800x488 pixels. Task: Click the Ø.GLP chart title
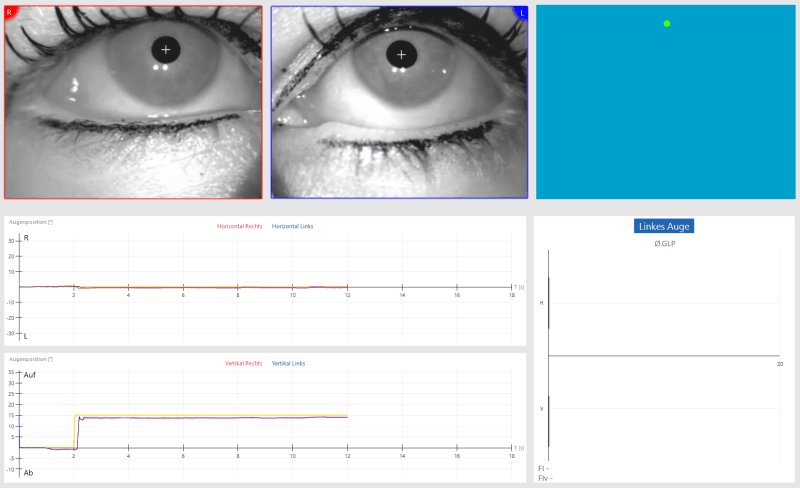pyautogui.click(x=663, y=243)
